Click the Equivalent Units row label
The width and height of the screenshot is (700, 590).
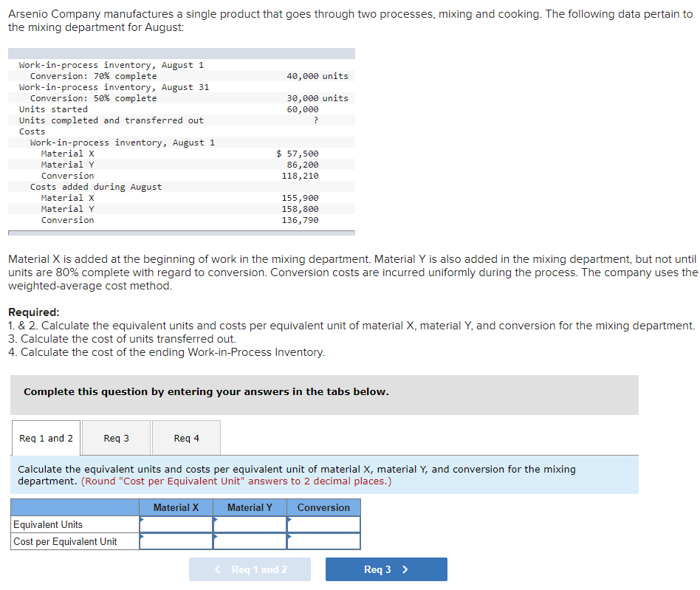(x=48, y=524)
